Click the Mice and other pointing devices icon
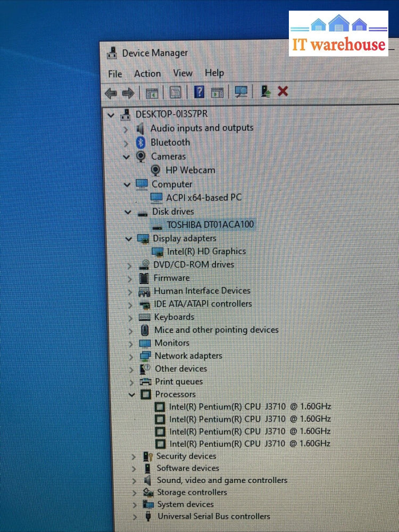 (x=145, y=330)
